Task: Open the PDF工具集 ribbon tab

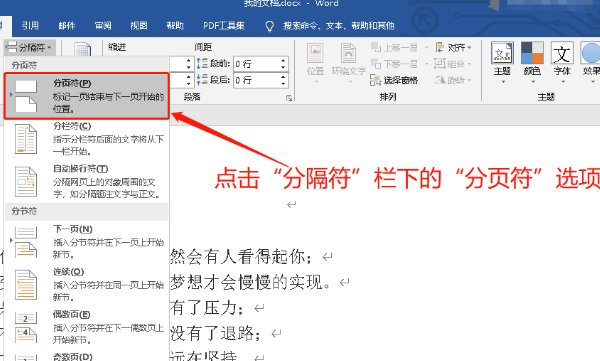Action: (223, 26)
